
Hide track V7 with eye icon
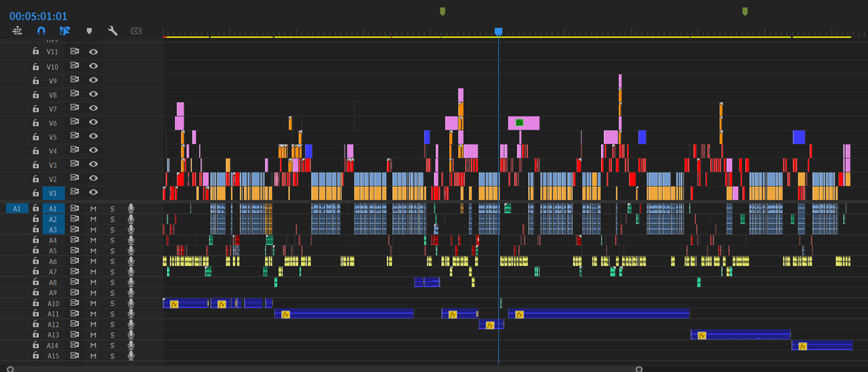[x=93, y=109]
